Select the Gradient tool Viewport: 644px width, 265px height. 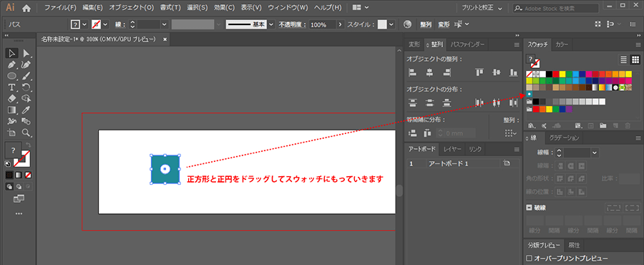(x=12, y=110)
